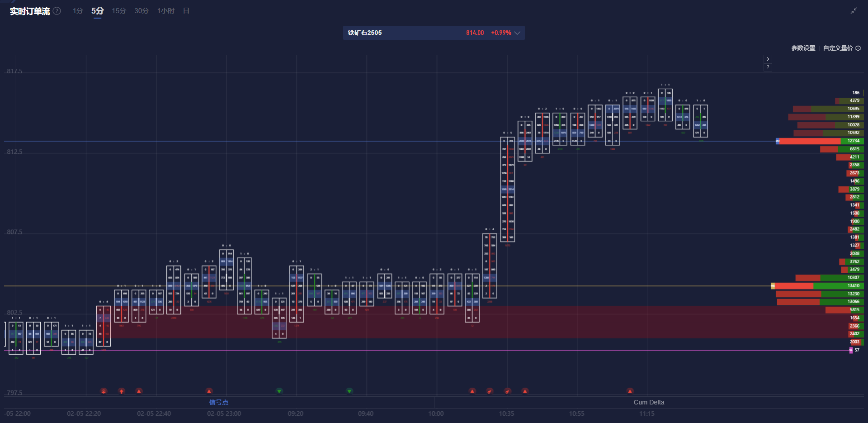Switch to the 日 daily timeframe

point(186,11)
